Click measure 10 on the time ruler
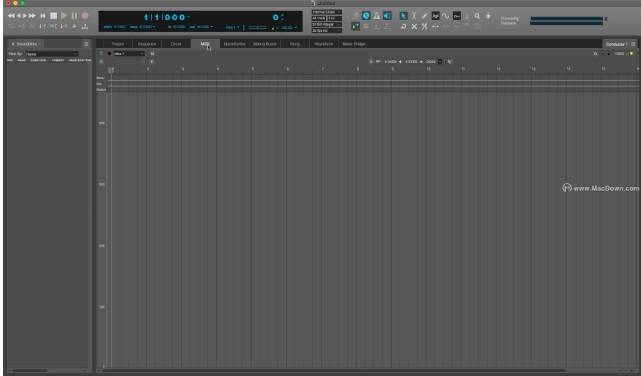This screenshot has height=376, width=641. click(x=428, y=69)
